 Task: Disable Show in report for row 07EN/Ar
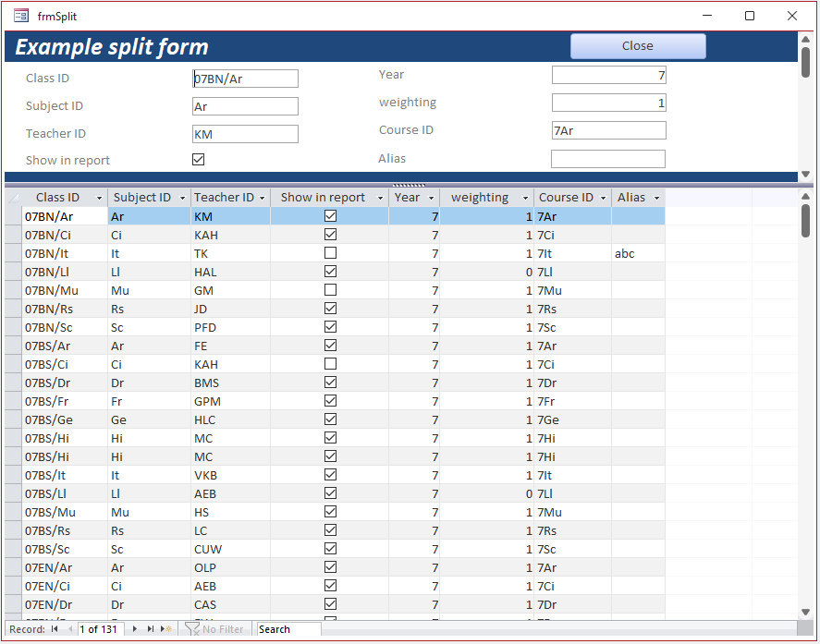330,567
